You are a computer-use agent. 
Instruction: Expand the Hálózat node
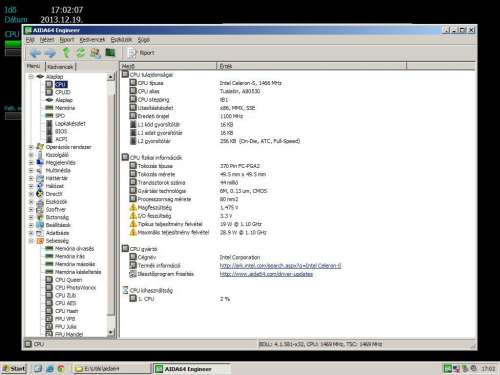tap(31, 186)
